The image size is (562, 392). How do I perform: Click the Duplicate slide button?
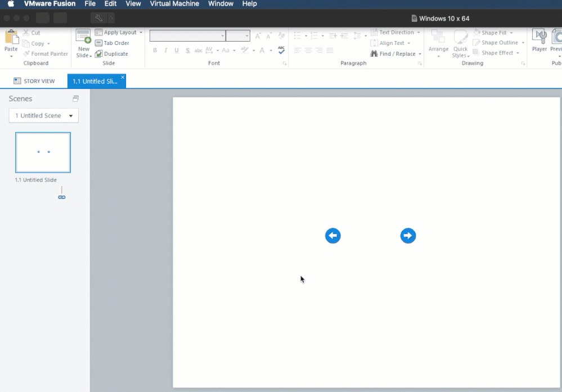point(112,54)
